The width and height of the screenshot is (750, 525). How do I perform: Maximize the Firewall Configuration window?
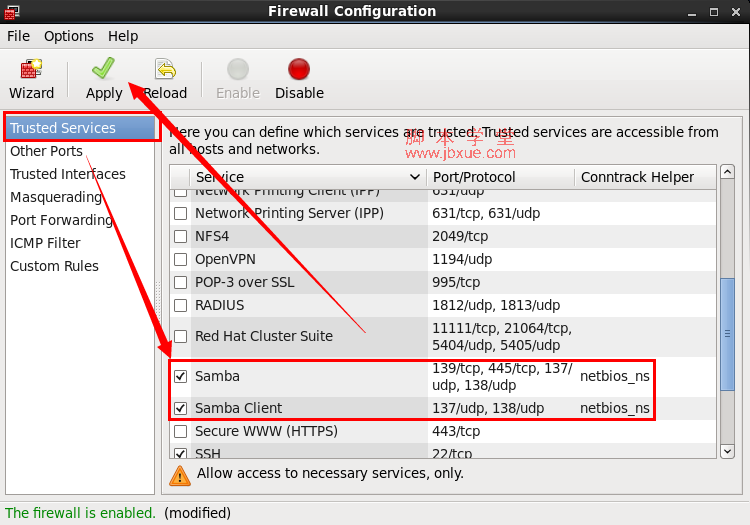coord(714,12)
